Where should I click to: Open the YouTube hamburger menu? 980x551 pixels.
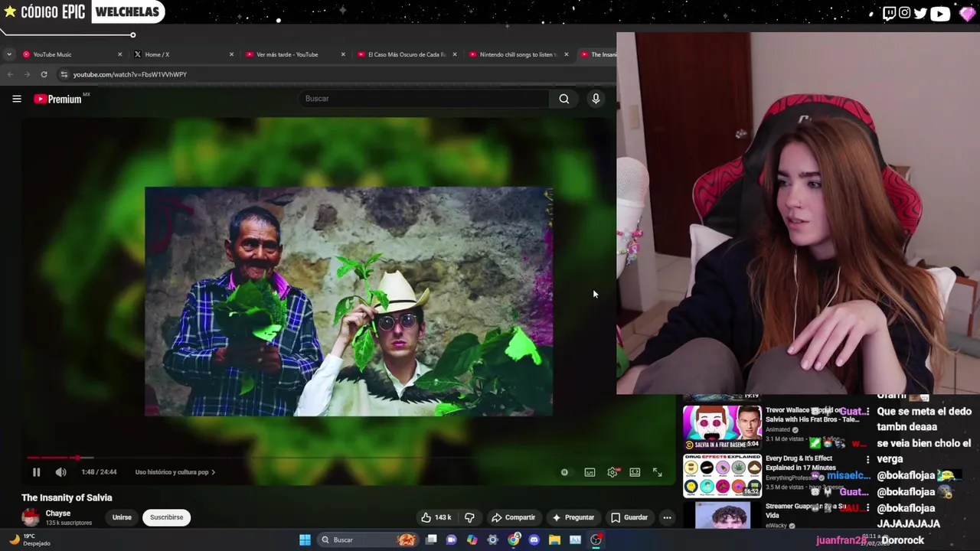(x=17, y=99)
